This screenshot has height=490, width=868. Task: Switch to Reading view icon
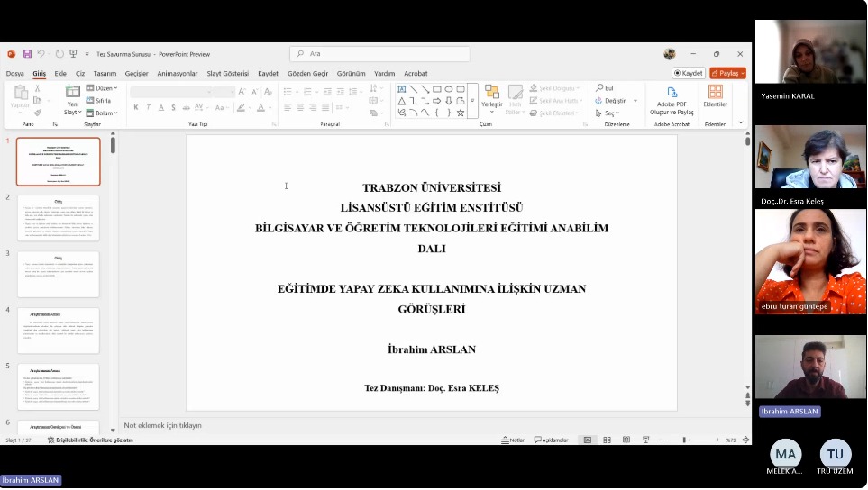pos(626,440)
